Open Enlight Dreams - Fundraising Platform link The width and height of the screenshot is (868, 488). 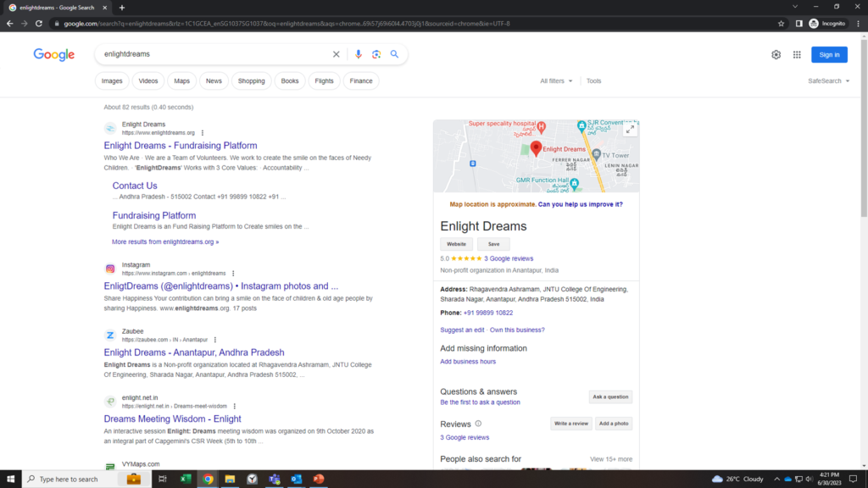coord(181,146)
